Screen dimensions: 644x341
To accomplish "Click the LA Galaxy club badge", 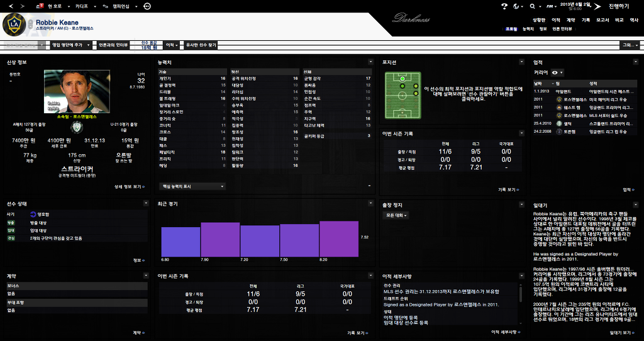I will pos(14,25).
